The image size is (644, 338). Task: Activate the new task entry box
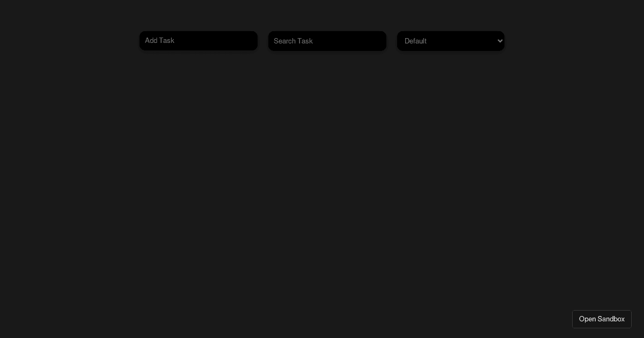pyautogui.click(x=198, y=41)
